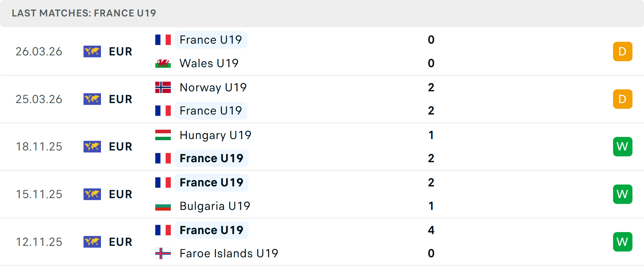The width and height of the screenshot is (644, 266).
Task: Click the Hungary U19 flag icon
Action: [x=163, y=135]
